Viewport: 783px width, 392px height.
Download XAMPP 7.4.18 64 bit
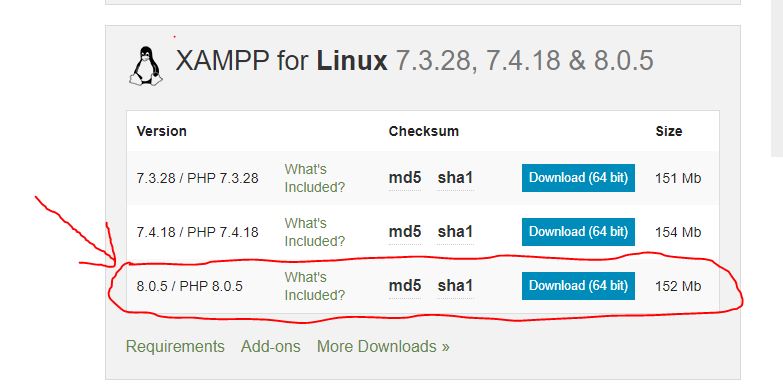[578, 232]
